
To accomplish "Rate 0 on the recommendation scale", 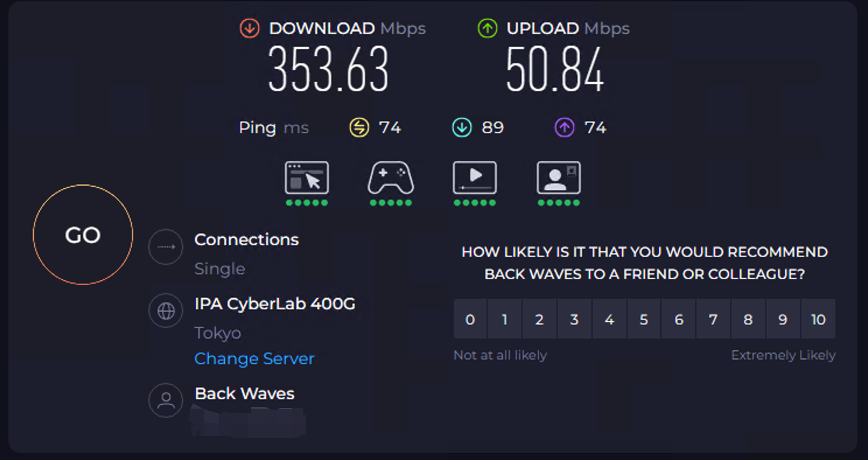I will pyautogui.click(x=470, y=319).
